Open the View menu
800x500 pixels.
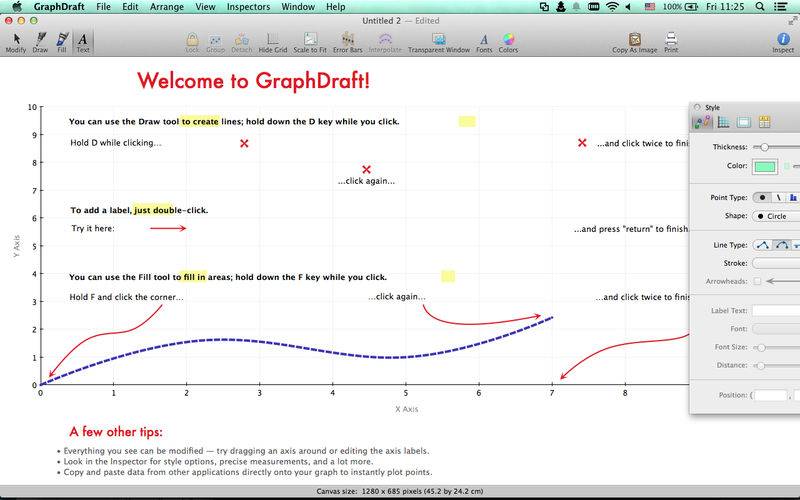(206, 7)
